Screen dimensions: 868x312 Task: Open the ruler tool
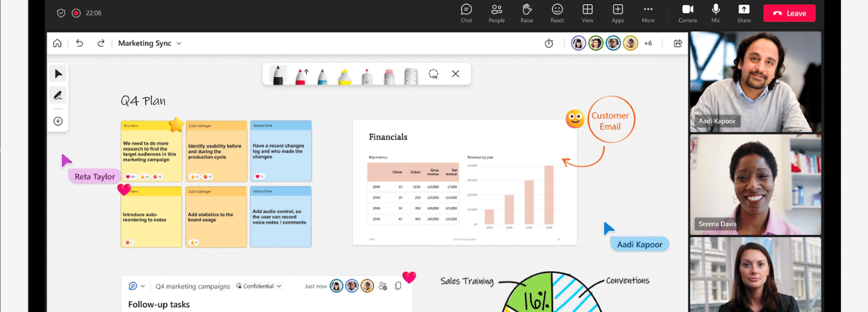pyautogui.click(x=411, y=75)
